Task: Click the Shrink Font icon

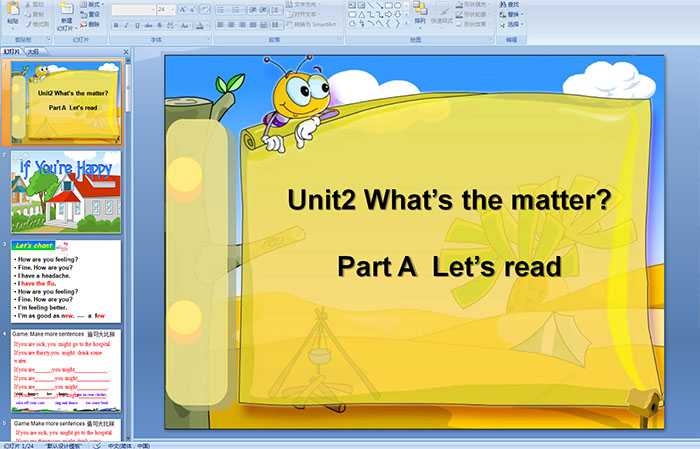Action: (193, 9)
